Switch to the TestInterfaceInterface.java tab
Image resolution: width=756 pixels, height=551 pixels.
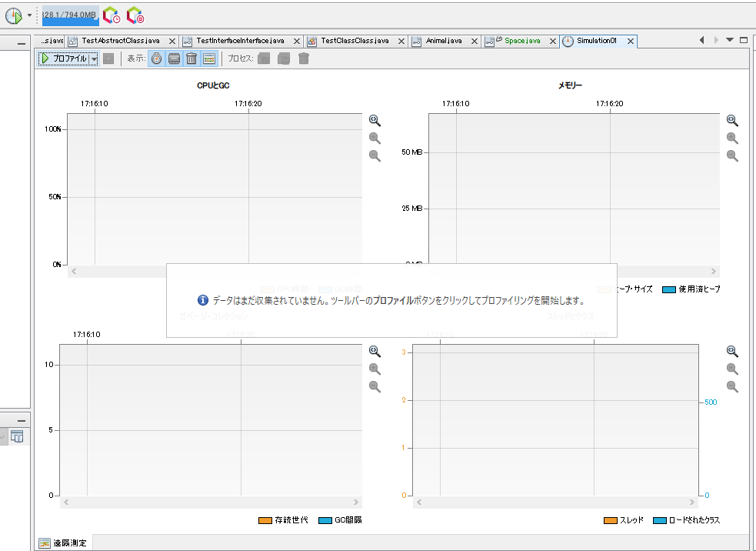tap(240, 41)
